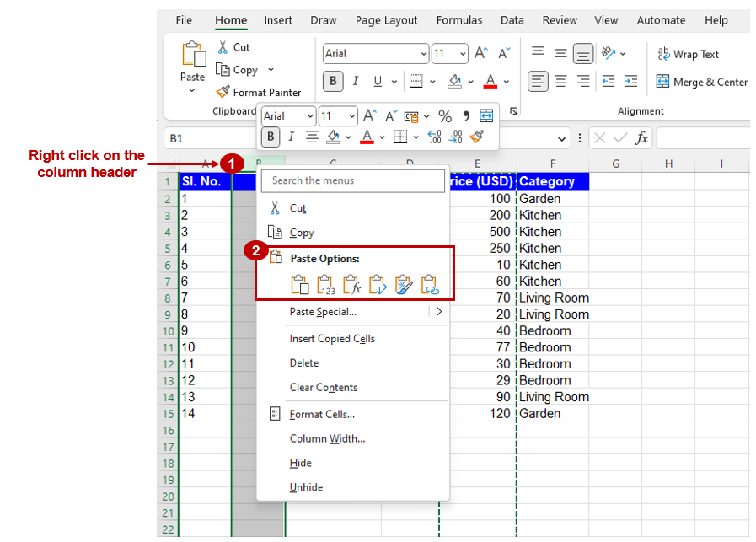Click Copy in the context menu
This screenshot has width=756, height=542.
[x=302, y=233]
